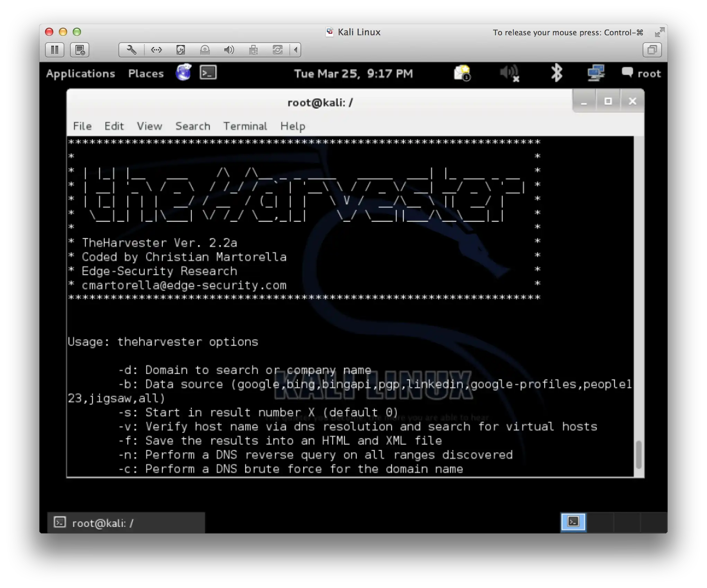Minimize the root@kali terminal window

point(584,101)
